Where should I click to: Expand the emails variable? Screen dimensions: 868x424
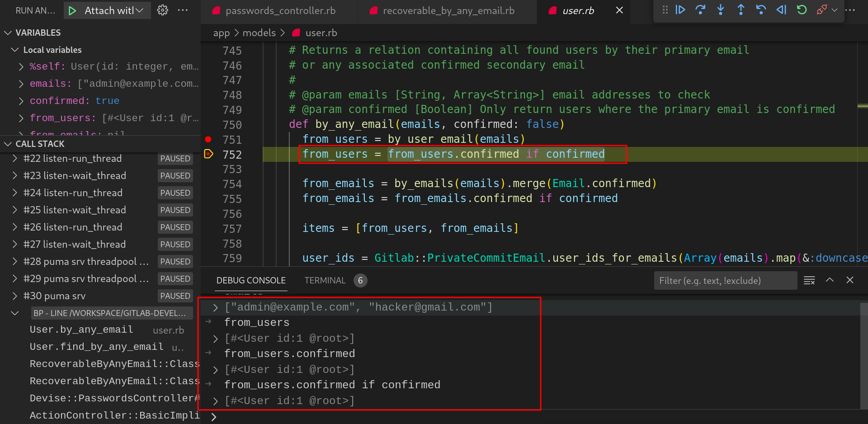(x=21, y=84)
